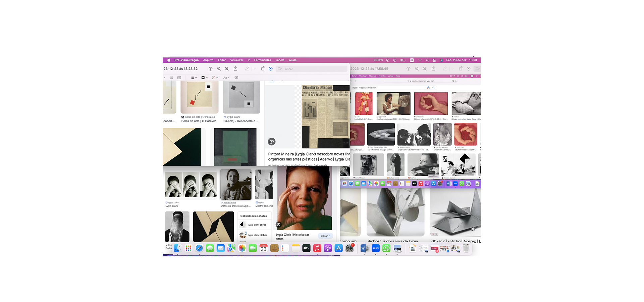The image size is (644, 302).
Task: Open the fill color swatch
Action: tap(215, 78)
